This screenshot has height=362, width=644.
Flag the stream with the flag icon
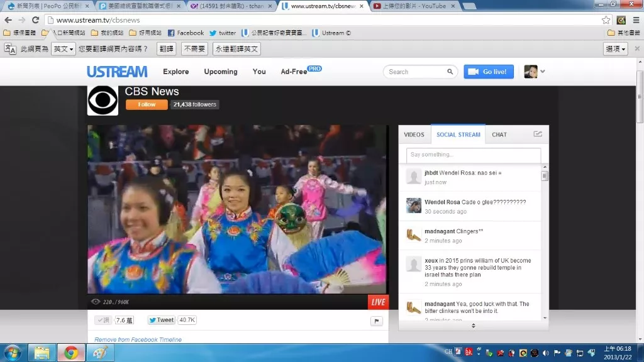pos(377,321)
